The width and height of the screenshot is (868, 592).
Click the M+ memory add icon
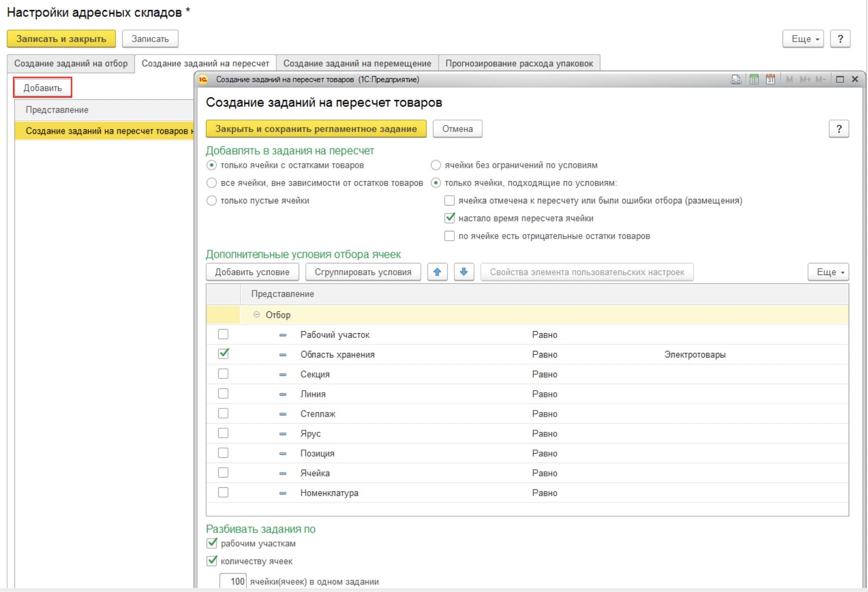805,79
